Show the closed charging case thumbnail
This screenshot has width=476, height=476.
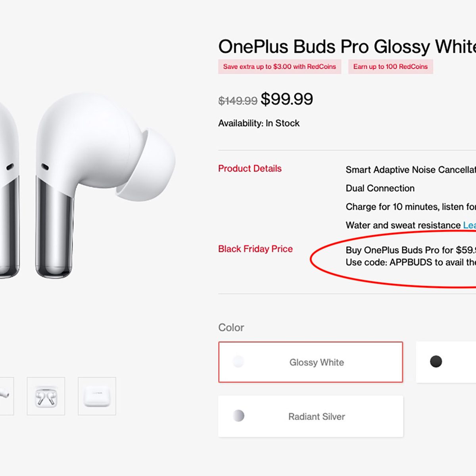(x=97, y=396)
